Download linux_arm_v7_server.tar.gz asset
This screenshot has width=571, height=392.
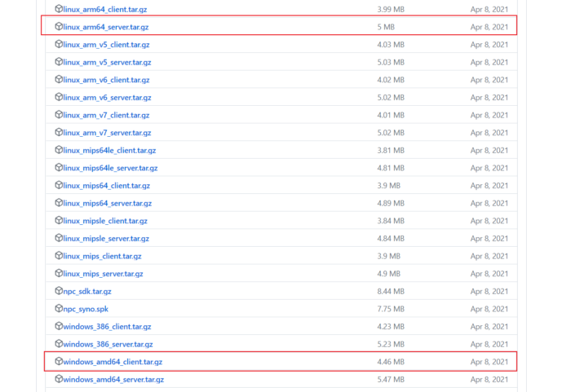[x=107, y=133]
